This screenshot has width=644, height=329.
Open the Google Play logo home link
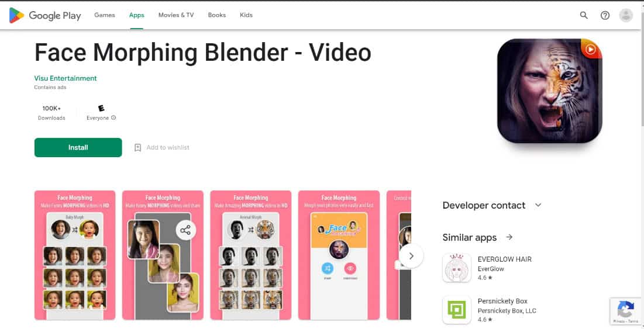click(x=45, y=15)
